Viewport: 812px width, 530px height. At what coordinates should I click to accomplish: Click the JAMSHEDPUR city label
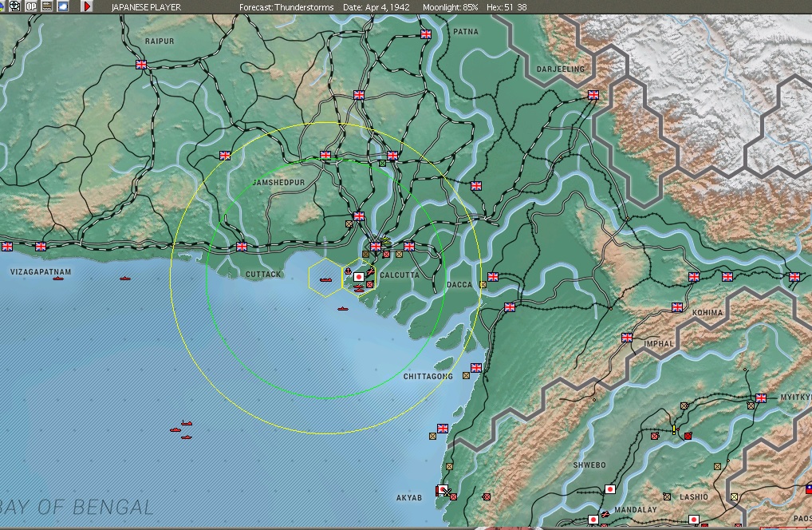278,182
